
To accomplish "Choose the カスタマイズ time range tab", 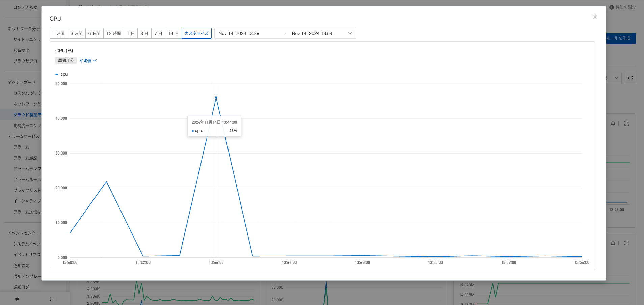I will pos(196,33).
